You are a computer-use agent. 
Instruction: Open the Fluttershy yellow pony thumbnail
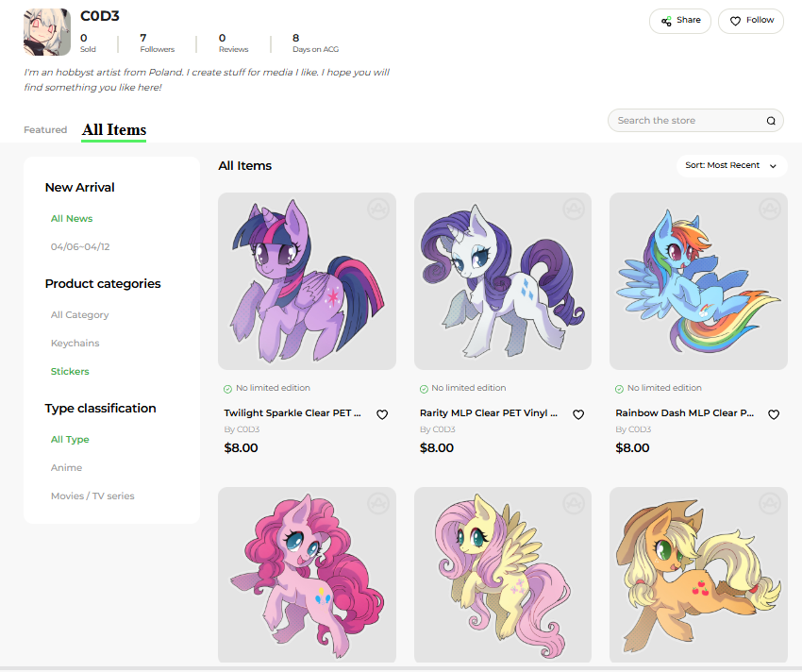pos(503,575)
